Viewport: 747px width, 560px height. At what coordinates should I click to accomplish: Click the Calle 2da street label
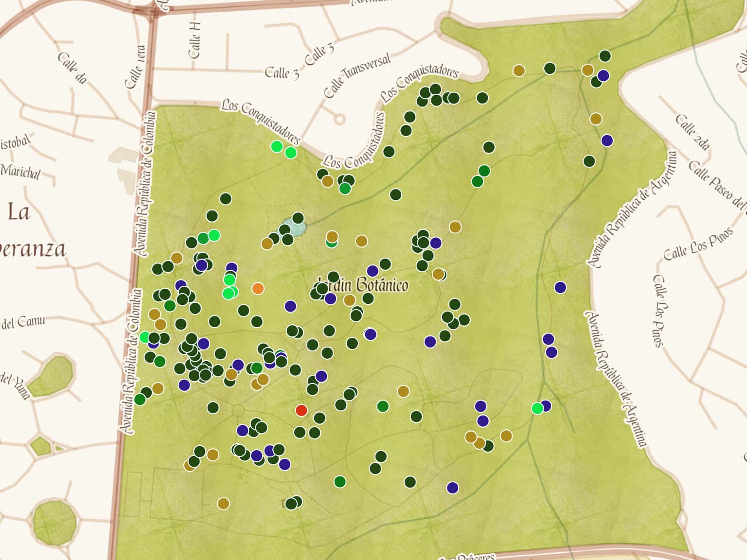coord(693,132)
